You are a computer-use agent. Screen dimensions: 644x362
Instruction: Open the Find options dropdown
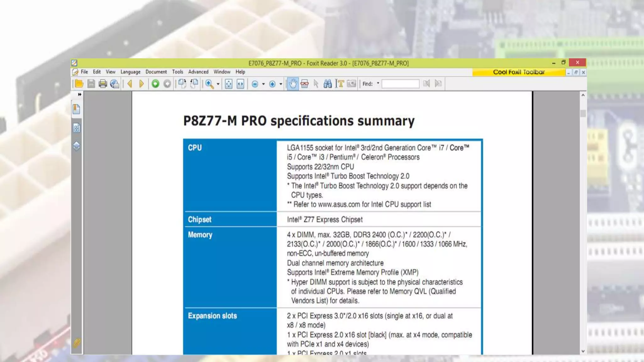[x=378, y=84]
